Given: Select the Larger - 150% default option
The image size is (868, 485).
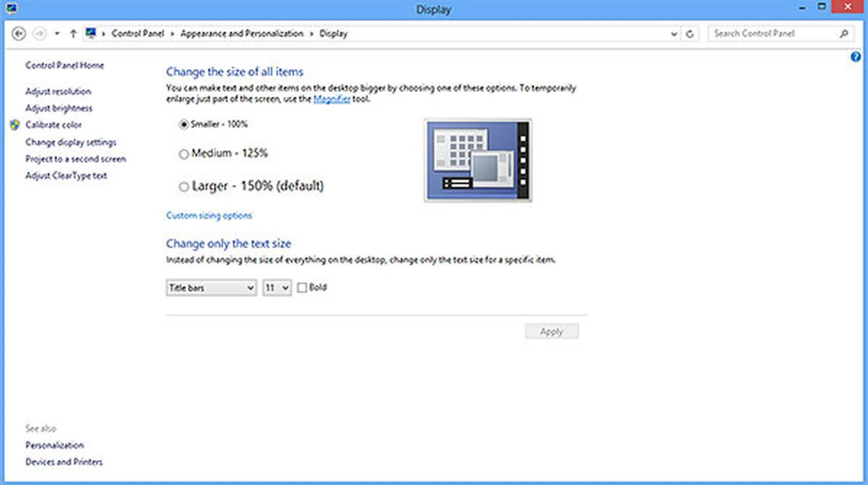Looking at the screenshot, I should (x=184, y=187).
